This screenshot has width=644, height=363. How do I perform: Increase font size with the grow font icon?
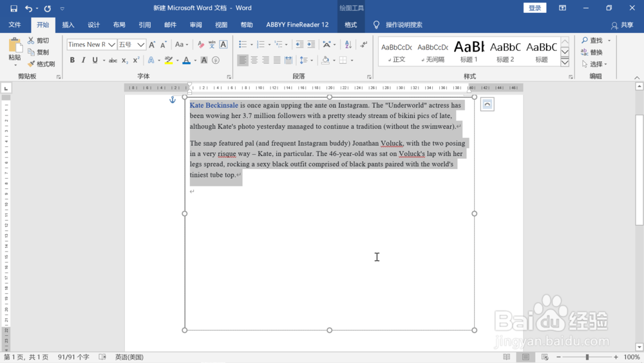(152, 44)
